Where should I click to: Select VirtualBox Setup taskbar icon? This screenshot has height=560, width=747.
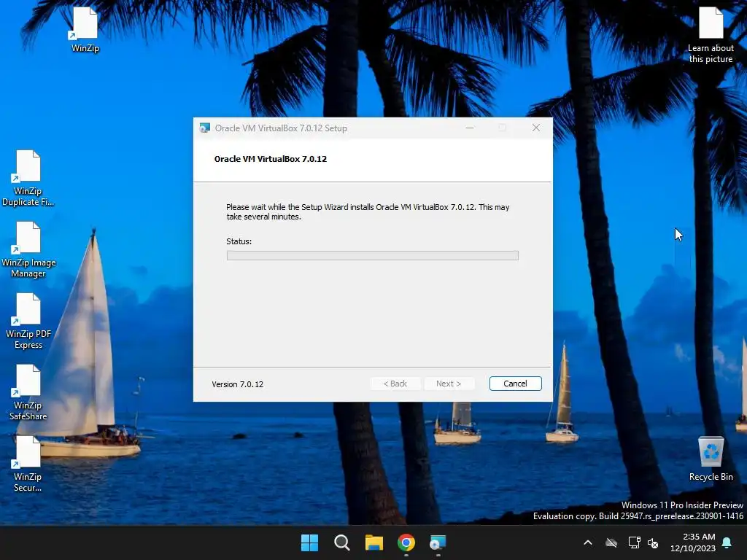438,542
